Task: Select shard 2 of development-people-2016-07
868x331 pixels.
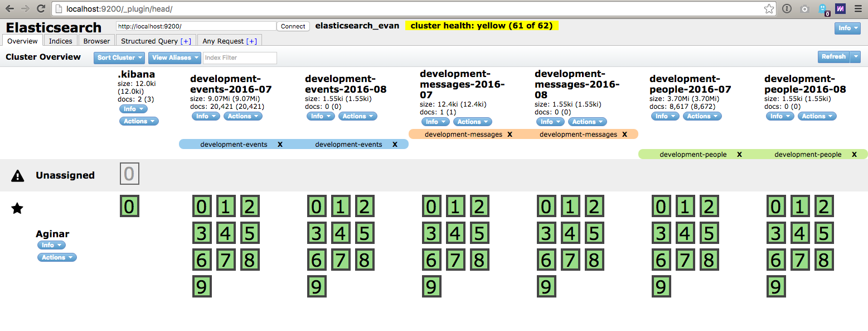Action: click(x=709, y=207)
